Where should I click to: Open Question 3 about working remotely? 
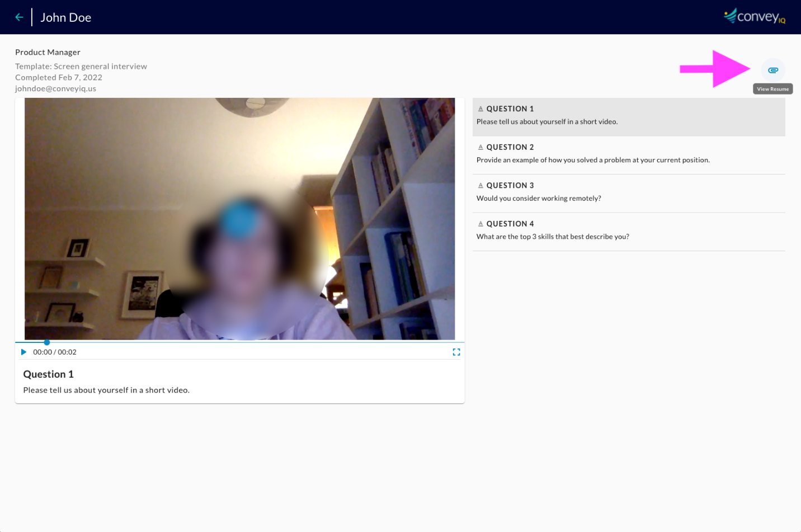click(629, 194)
